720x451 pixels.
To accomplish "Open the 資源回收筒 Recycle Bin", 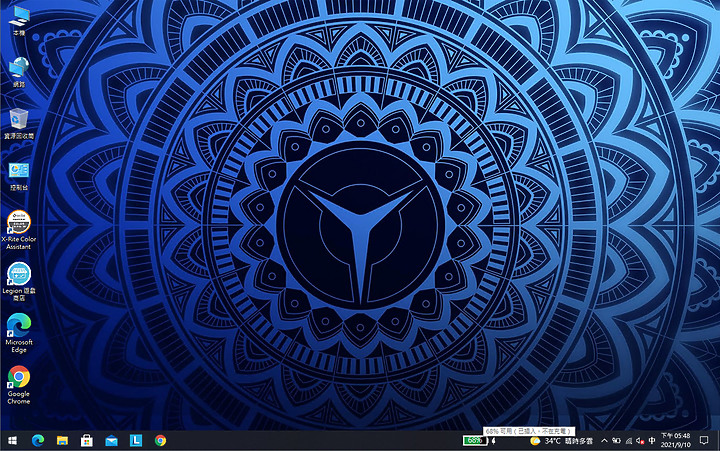I will pyautogui.click(x=19, y=124).
